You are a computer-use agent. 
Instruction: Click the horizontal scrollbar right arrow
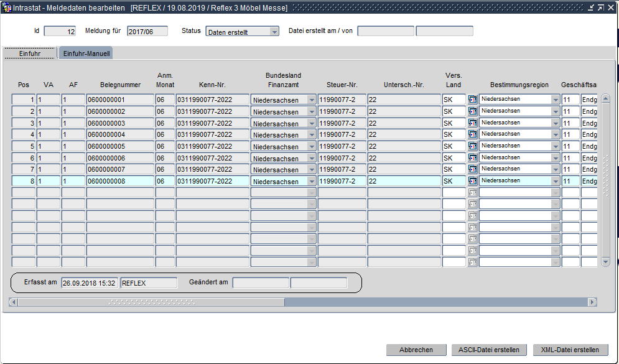coord(592,302)
